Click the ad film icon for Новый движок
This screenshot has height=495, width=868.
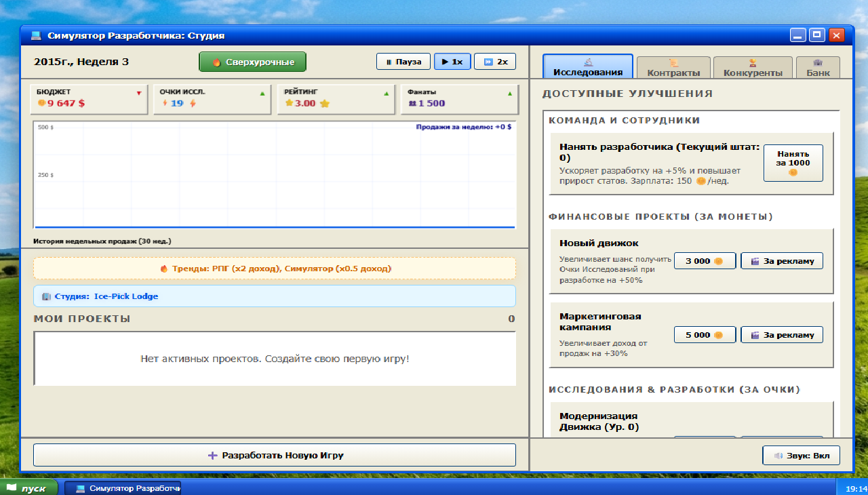pyautogui.click(x=755, y=261)
